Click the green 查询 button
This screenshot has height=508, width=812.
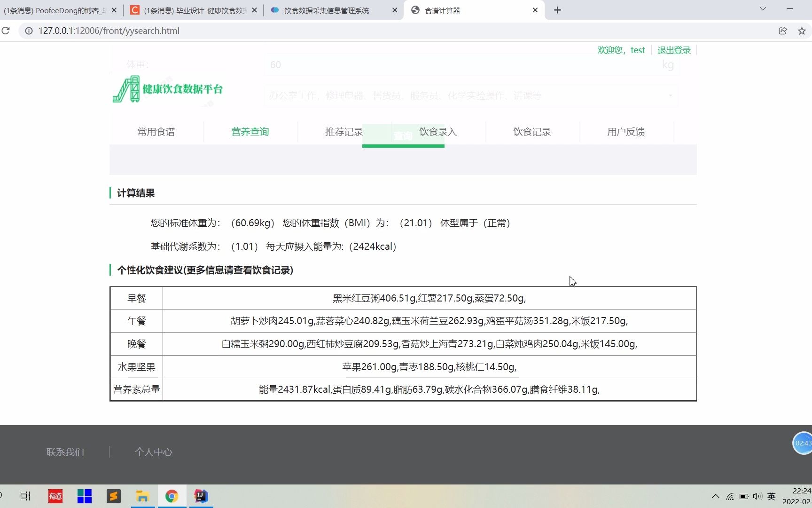click(x=403, y=136)
